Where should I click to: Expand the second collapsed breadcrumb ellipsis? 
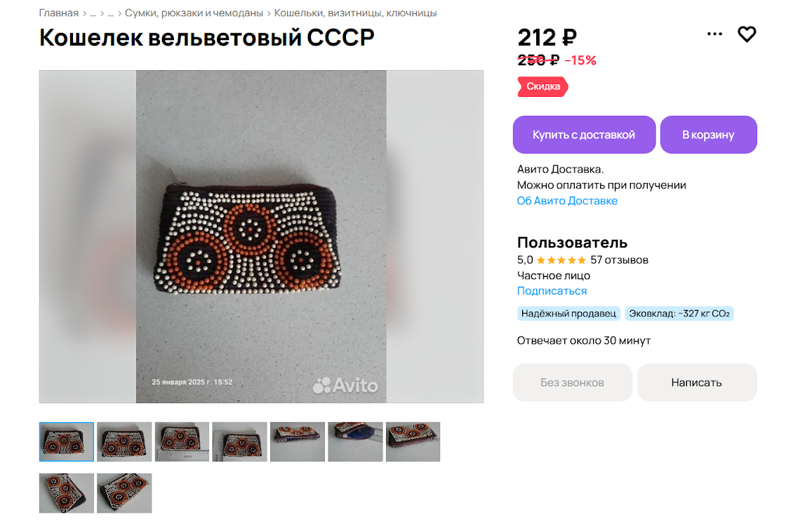click(x=110, y=13)
